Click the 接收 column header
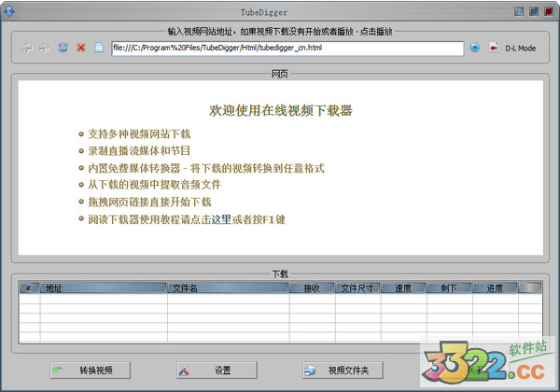560x392 pixels. pos(312,287)
